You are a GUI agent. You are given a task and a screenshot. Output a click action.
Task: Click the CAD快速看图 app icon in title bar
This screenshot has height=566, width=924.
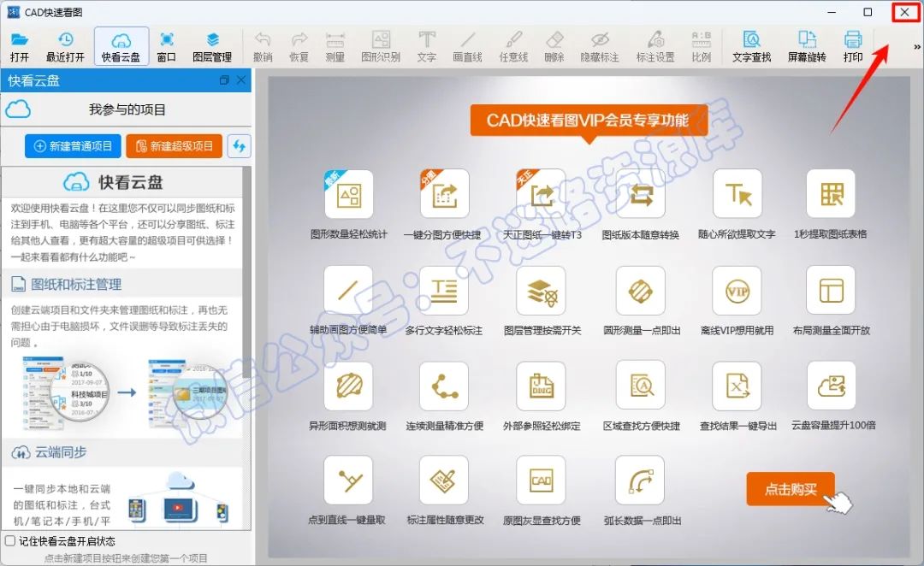pos(12,12)
